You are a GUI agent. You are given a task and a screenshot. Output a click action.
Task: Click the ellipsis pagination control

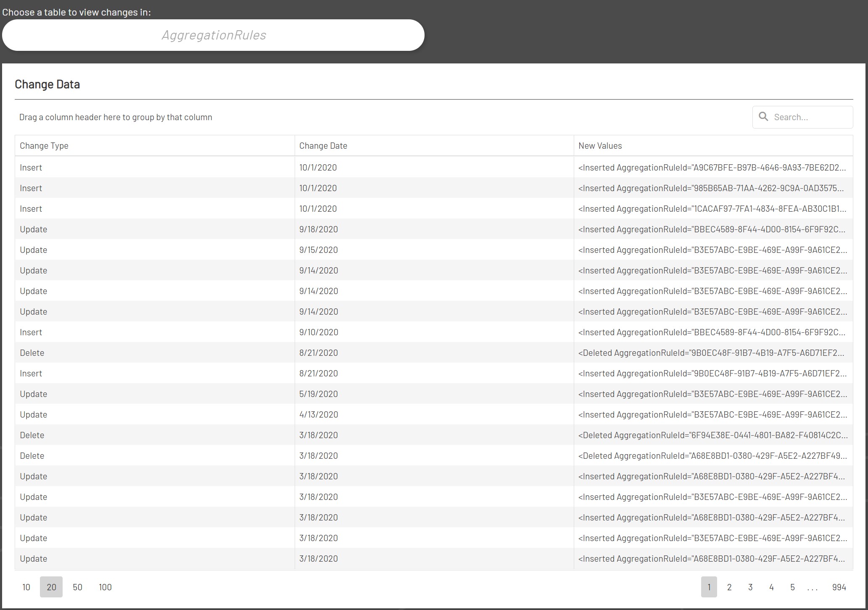pos(813,587)
